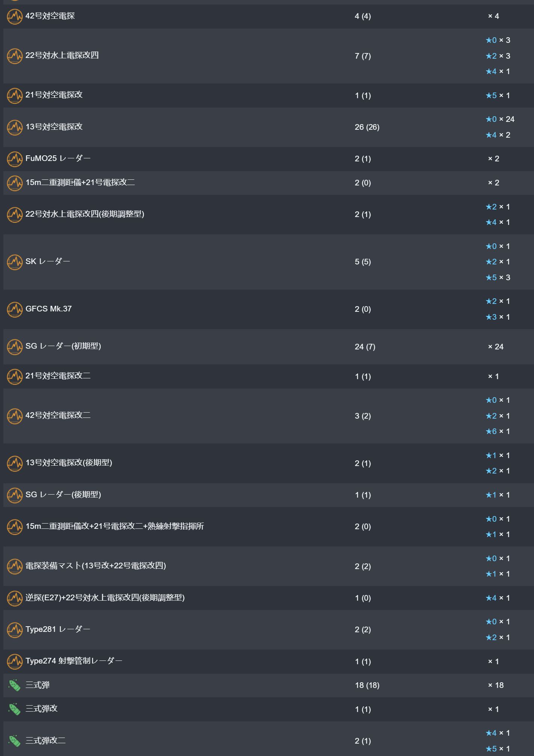Click the ★0 × 24 entry for 13号対空電探改
Image resolution: width=534 pixels, height=756 pixels.
coord(500,119)
